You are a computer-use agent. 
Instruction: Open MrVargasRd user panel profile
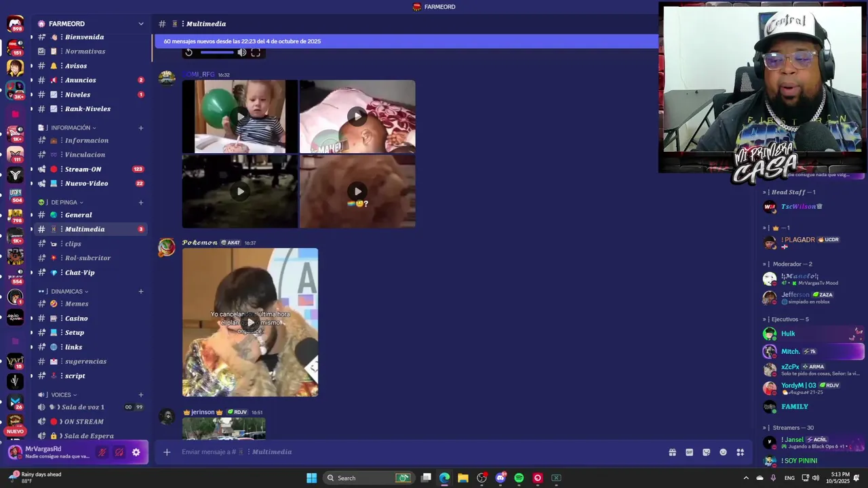[x=49, y=452]
